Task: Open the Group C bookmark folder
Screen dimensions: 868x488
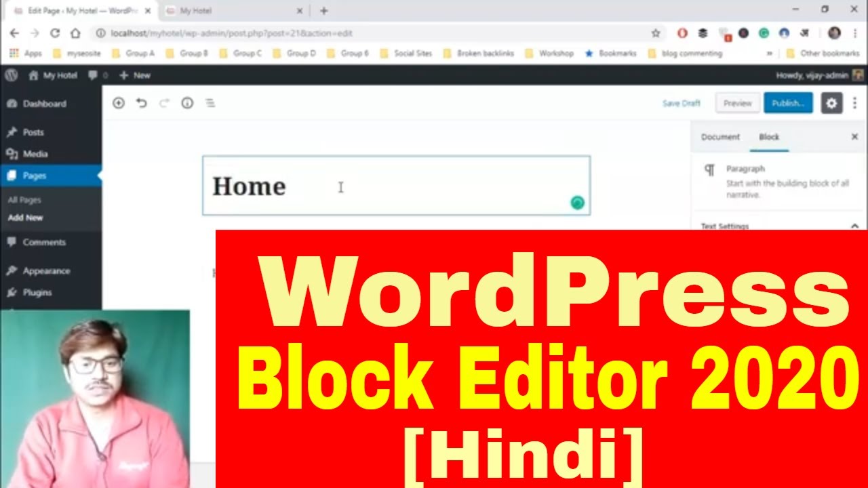Action: click(240, 54)
